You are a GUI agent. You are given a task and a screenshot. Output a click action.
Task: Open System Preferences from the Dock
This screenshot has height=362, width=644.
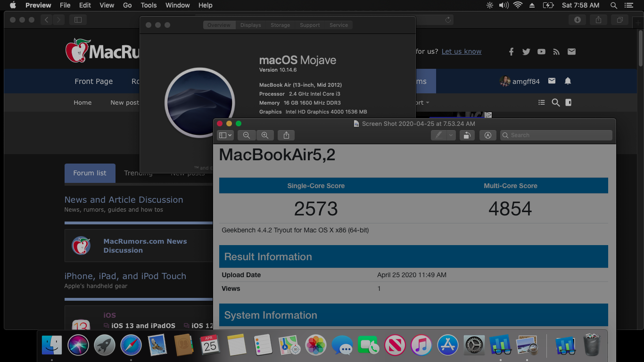(x=474, y=346)
